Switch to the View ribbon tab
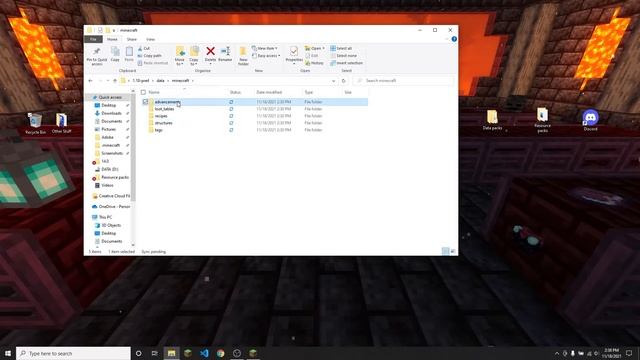This screenshot has width=640, height=360. (150, 39)
